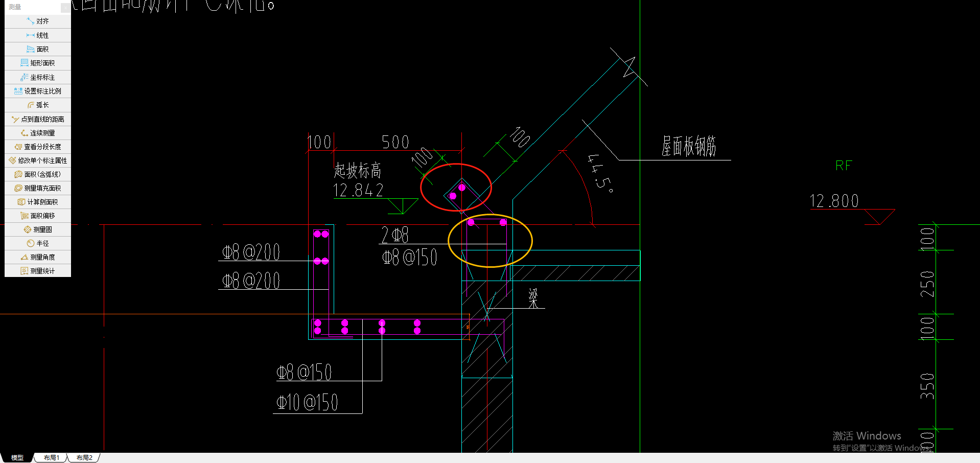The width and height of the screenshot is (980, 463).
Task: Start the 坐标标注 coordinate annotation tool
Action: (38, 77)
